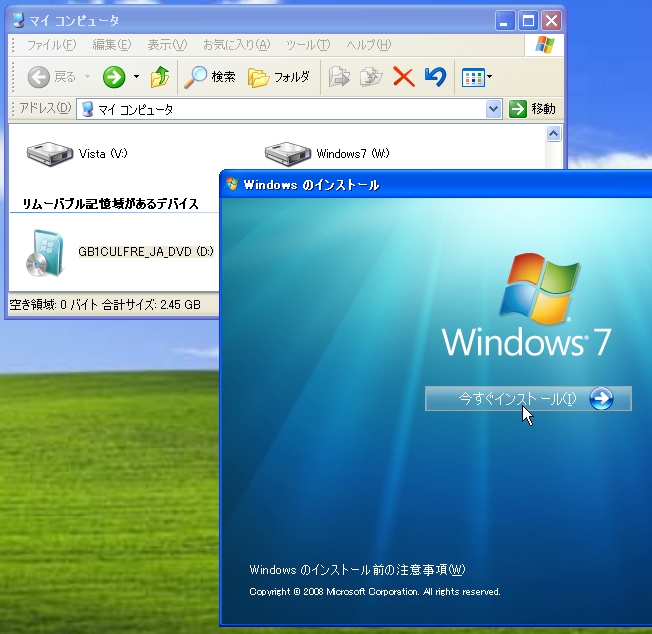Open the ツール(T) menu
This screenshot has height=634, width=652.
[308, 44]
